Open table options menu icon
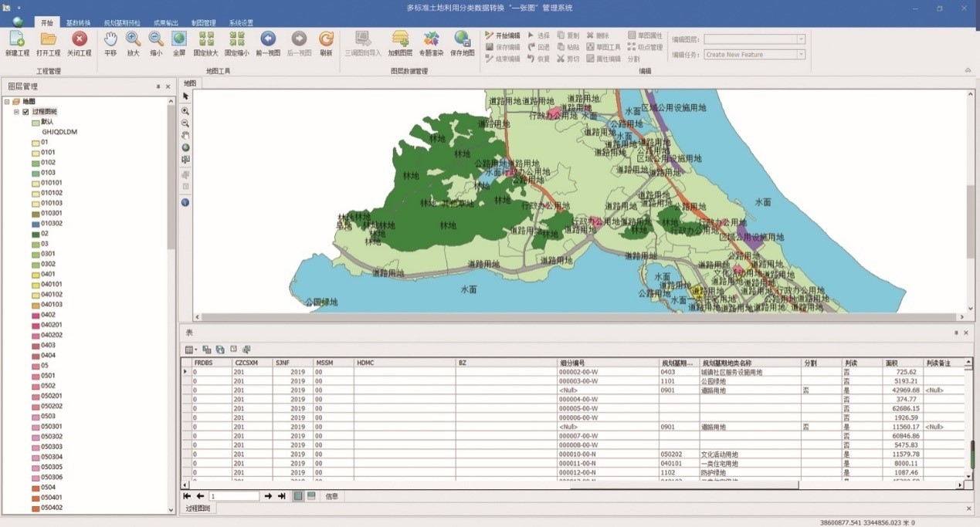980x527 pixels. point(191,350)
